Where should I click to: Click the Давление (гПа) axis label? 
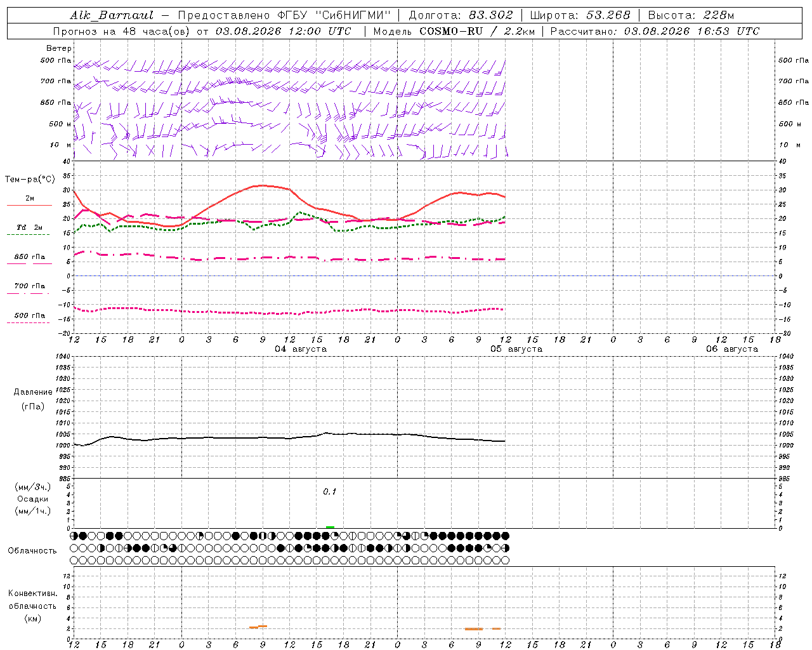(x=33, y=399)
